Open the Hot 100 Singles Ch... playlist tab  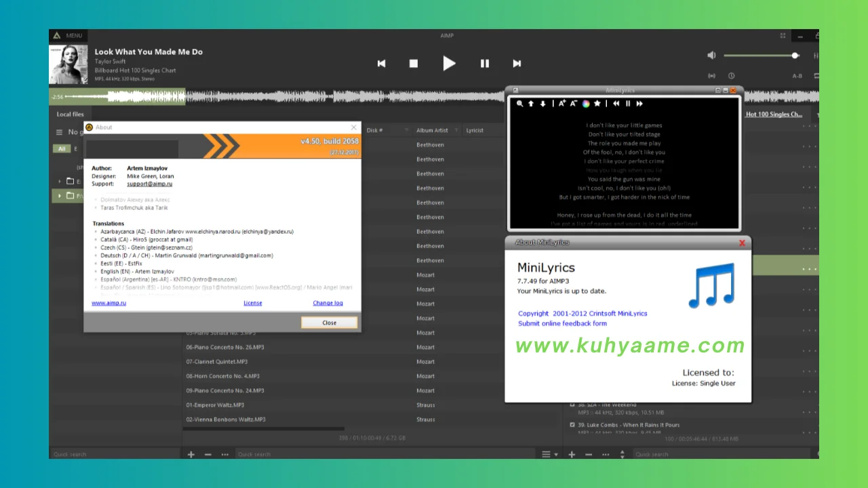(774, 115)
